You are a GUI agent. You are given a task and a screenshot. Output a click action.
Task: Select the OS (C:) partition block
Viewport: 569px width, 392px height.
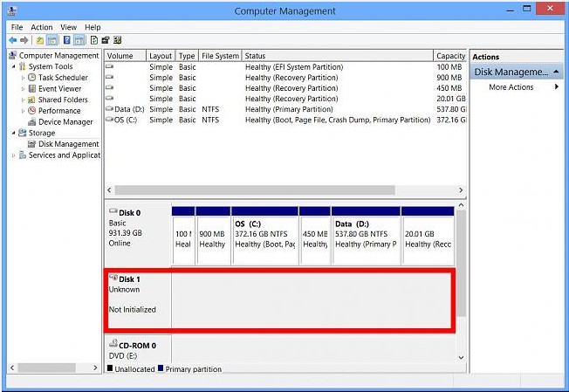[x=265, y=236]
